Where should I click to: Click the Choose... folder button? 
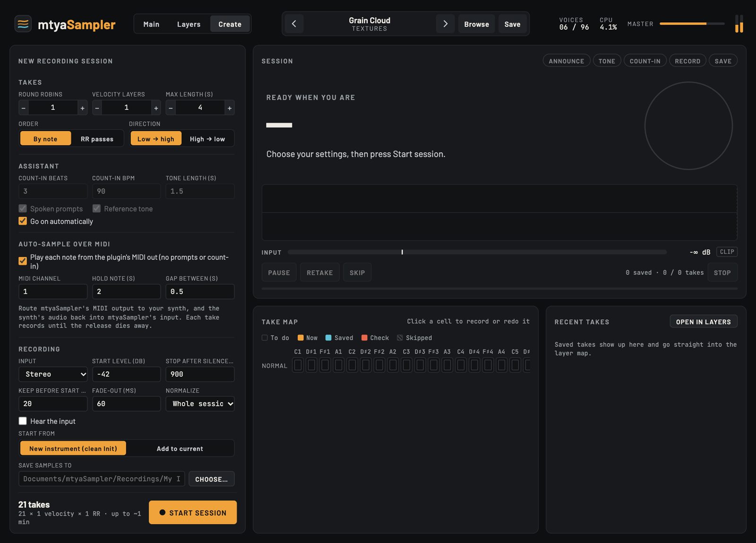point(211,479)
